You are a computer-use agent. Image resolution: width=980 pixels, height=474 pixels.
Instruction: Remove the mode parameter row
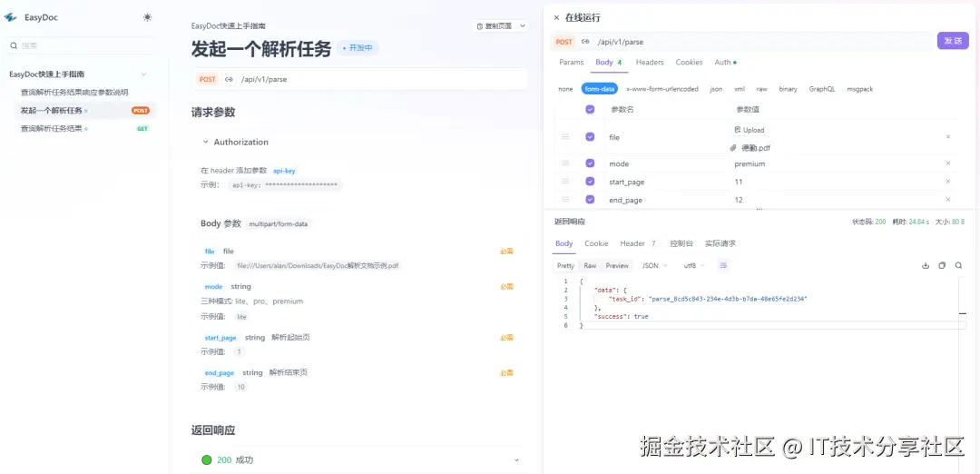pos(947,163)
